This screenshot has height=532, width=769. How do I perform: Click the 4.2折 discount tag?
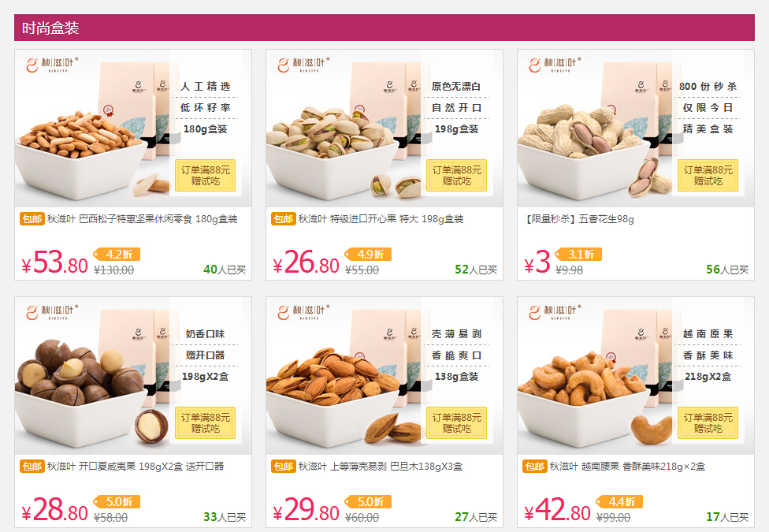[117, 255]
